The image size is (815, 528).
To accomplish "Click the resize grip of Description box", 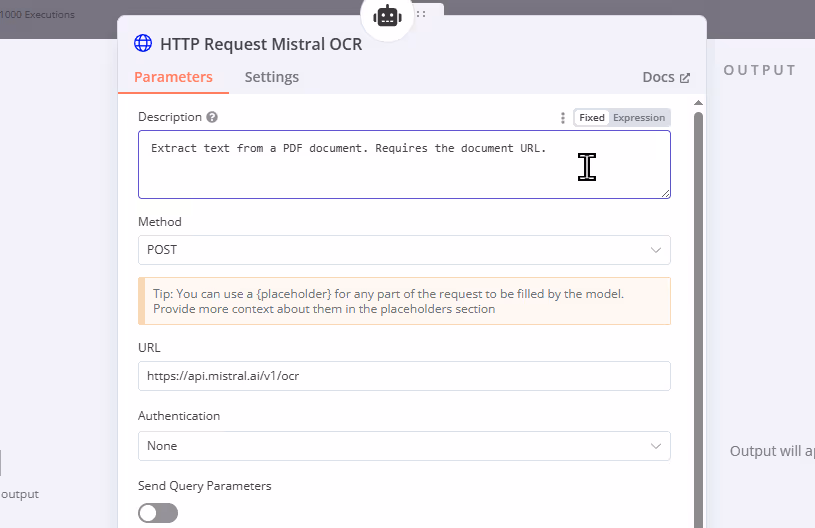I will click(x=665, y=193).
